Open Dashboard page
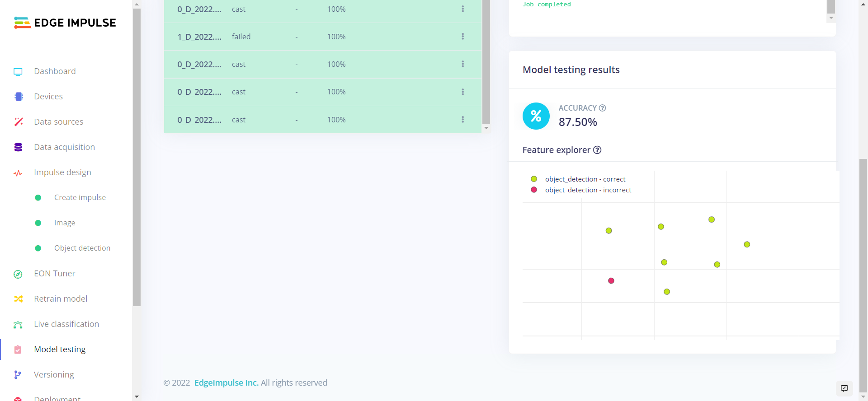The width and height of the screenshot is (868, 401). (x=55, y=71)
